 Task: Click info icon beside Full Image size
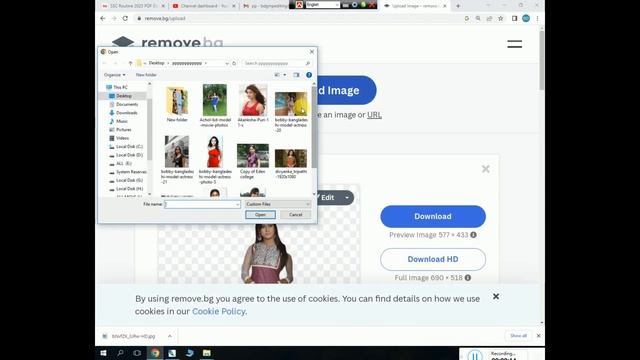click(468, 278)
